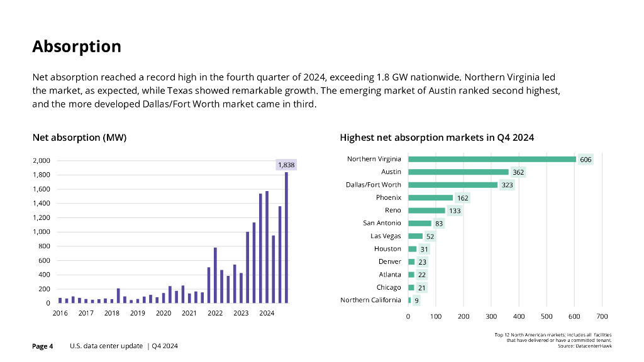Click the Dallas/Fort Worth horizontal bar
644x362 pixels.
click(x=453, y=185)
